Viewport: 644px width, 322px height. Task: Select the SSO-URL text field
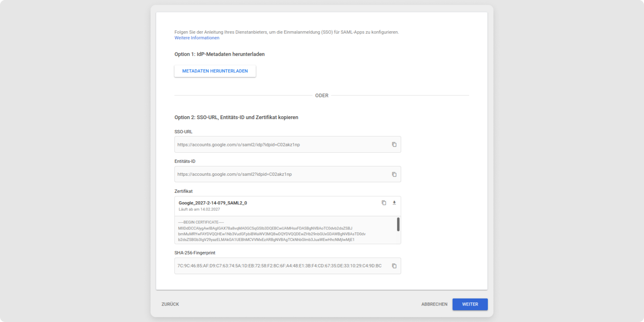(x=287, y=145)
